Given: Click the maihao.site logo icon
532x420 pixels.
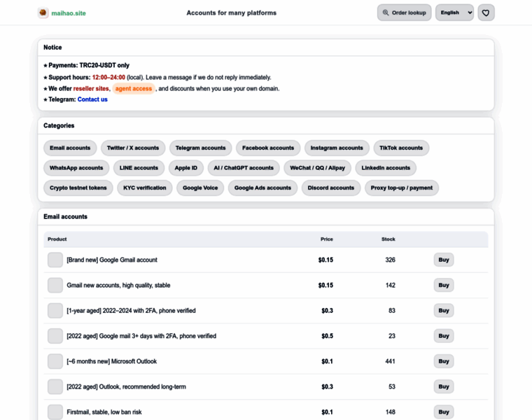Looking at the screenshot, I should (43, 13).
